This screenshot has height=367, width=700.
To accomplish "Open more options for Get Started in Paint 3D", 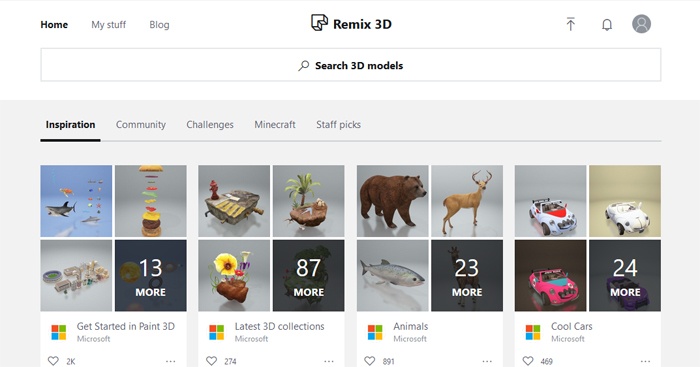I will tap(171, 361).
